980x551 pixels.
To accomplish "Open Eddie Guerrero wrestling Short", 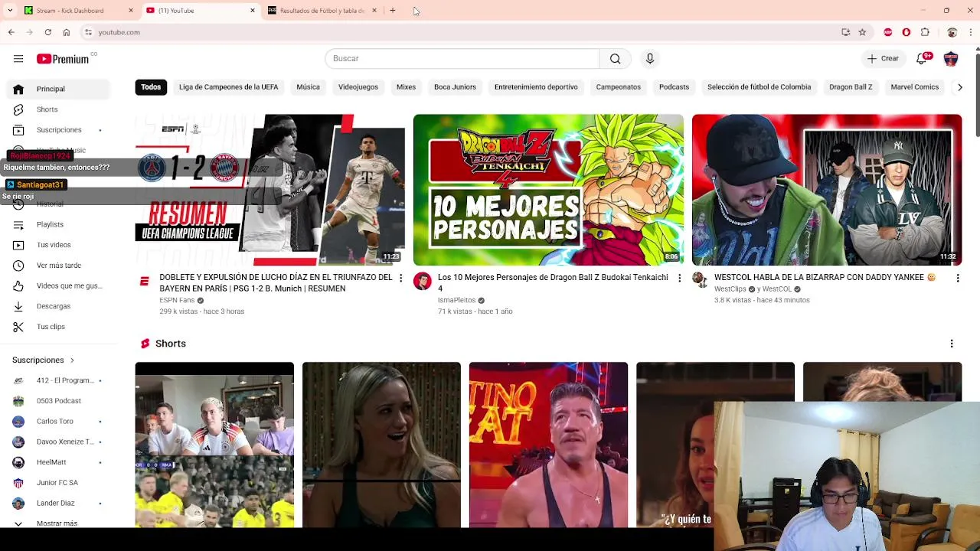I will tap(548, 445).
